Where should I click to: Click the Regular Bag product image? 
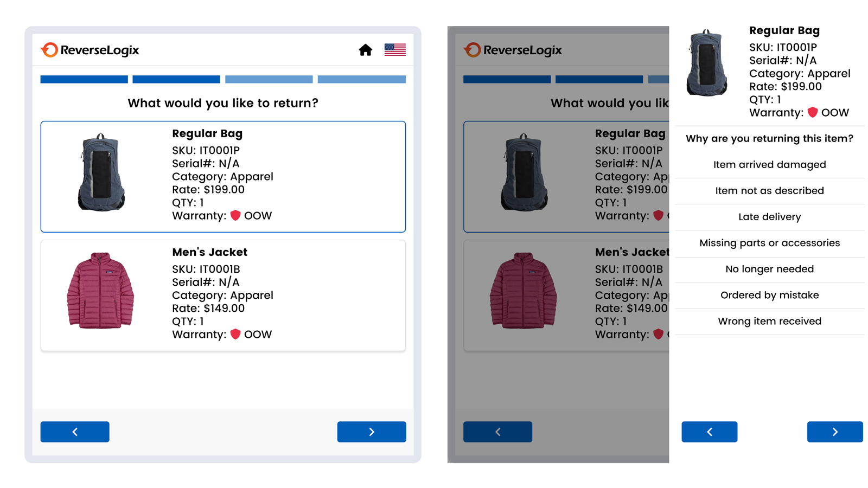pos(102,174)
